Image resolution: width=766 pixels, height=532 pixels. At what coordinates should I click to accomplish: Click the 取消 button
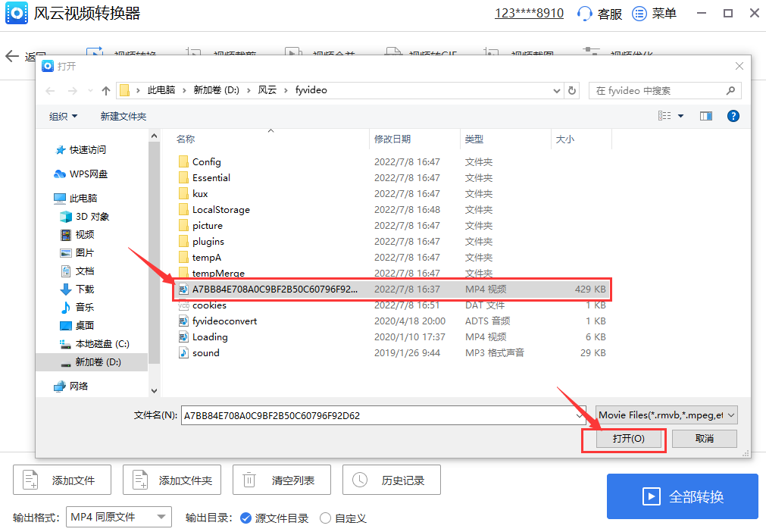[x=704, y=439]
